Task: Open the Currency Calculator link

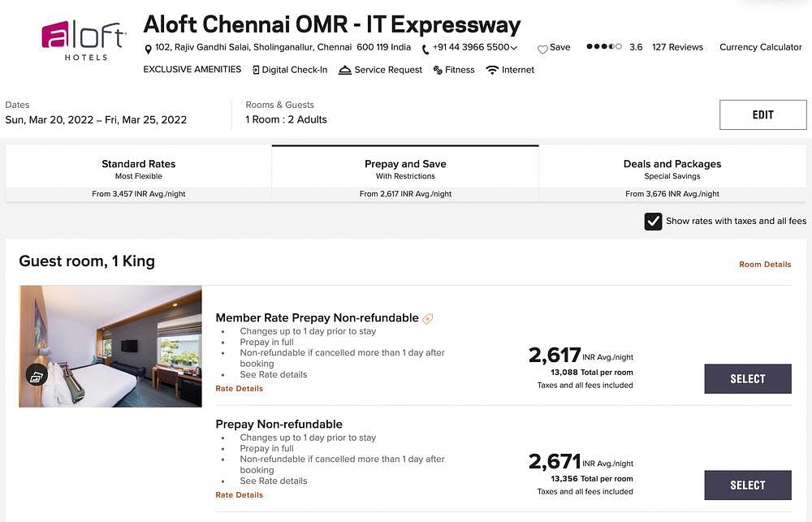Action: click(x=760, y=47)
